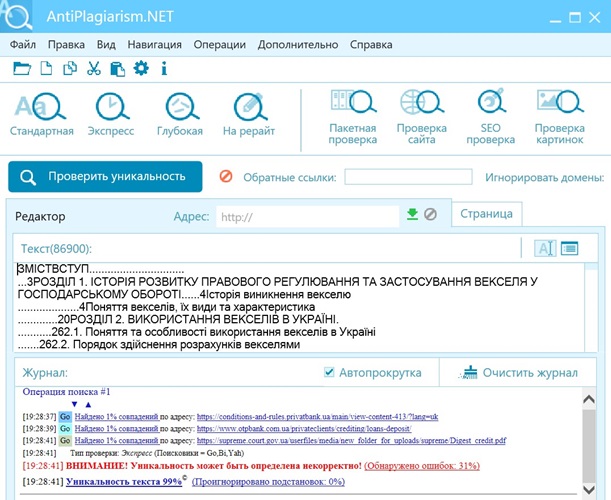Click the green download arrow next to the address field
Image resolution: width=611 pixels, height=500 pixels.
point(412,214)
